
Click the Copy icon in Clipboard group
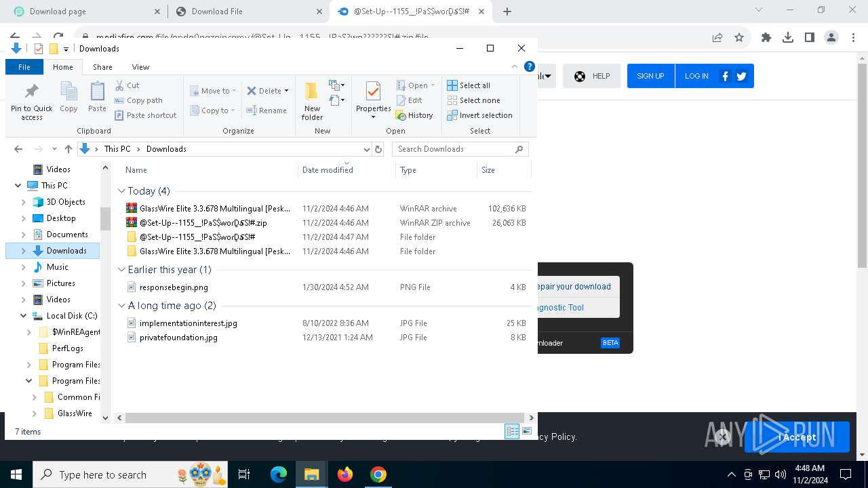coord(68,91)
